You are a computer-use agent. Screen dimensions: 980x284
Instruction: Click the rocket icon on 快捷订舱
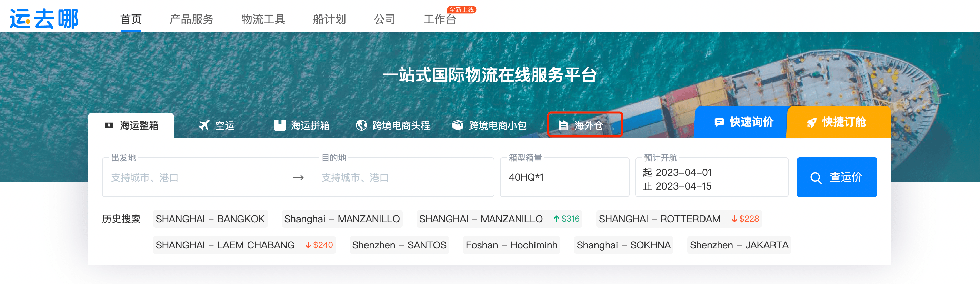[811, 122]
